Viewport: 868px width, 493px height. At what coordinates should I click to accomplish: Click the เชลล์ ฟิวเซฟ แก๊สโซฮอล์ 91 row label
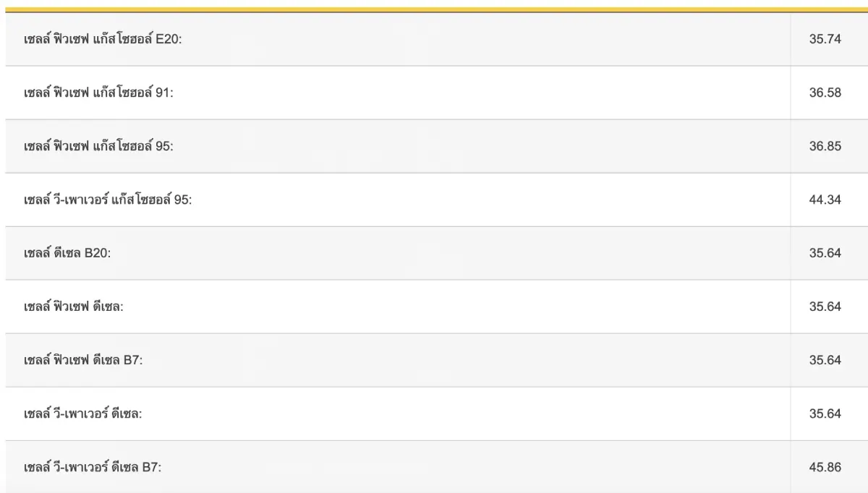click(98, 93)
